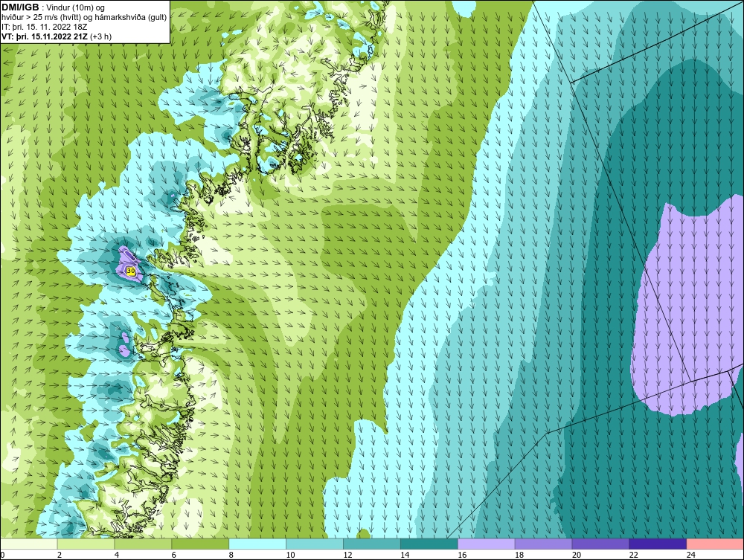Screen dimensions: 744x560
Task: Click the legend value label 24
Action: click(x=691, y=555)
